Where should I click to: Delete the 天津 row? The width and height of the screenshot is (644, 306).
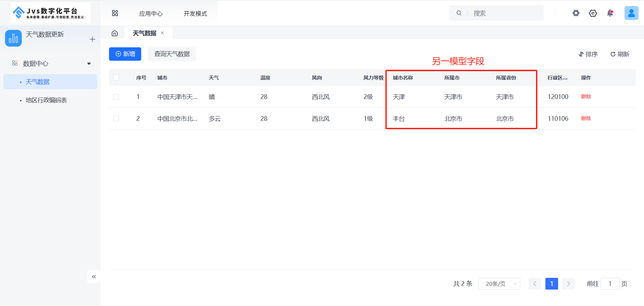586,97
